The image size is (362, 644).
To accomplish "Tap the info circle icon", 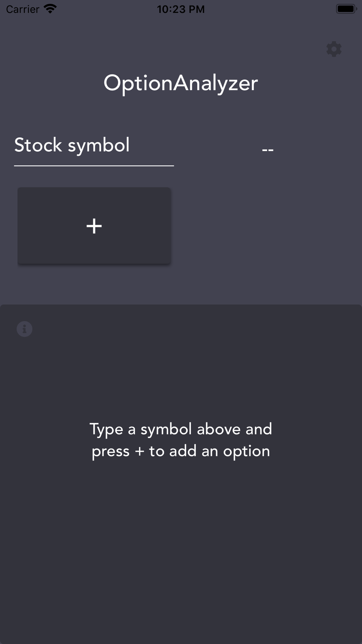I will tap(25, 329).
